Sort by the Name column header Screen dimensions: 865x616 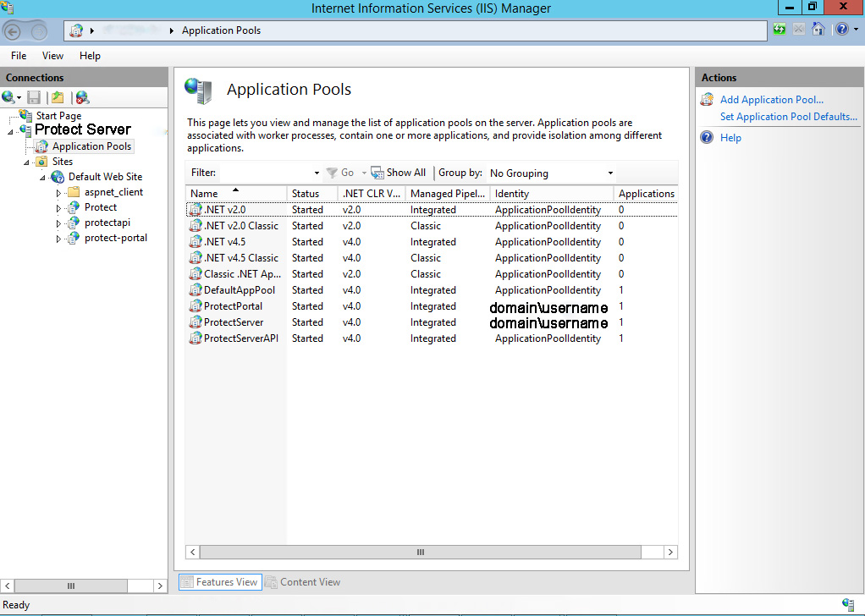tap(236, 194)
